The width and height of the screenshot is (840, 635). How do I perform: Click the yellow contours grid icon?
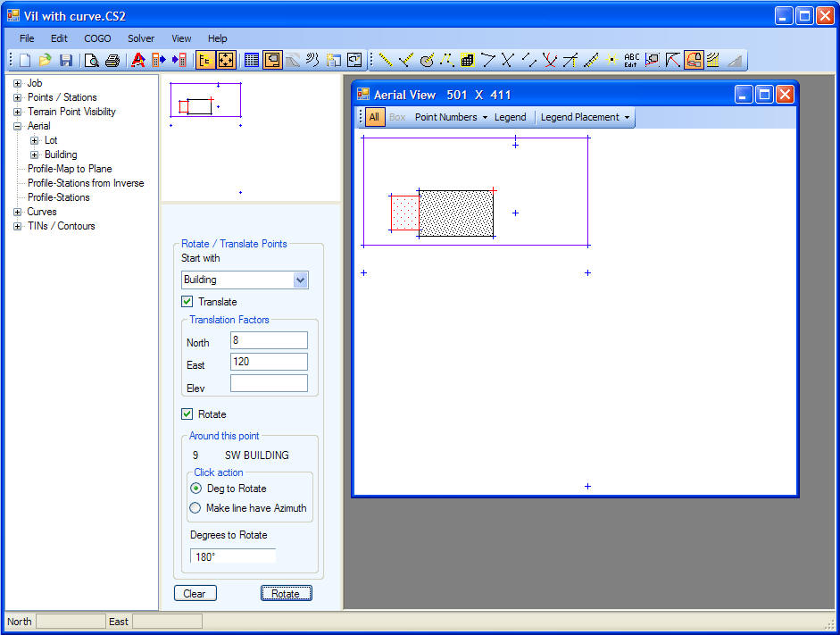(x=713, y=60)
